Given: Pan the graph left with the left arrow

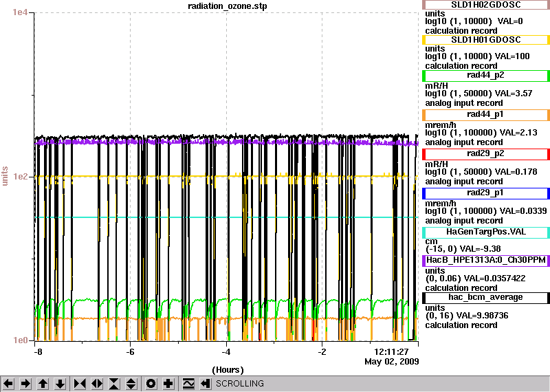Looking at the screenshot, I should pos(8,384).
